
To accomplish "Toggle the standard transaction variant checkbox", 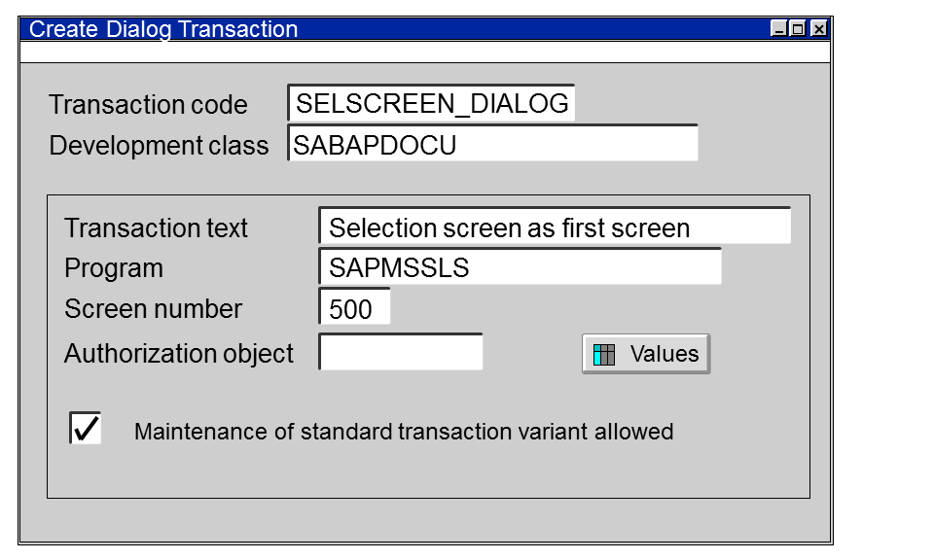I will click(86, 428).
